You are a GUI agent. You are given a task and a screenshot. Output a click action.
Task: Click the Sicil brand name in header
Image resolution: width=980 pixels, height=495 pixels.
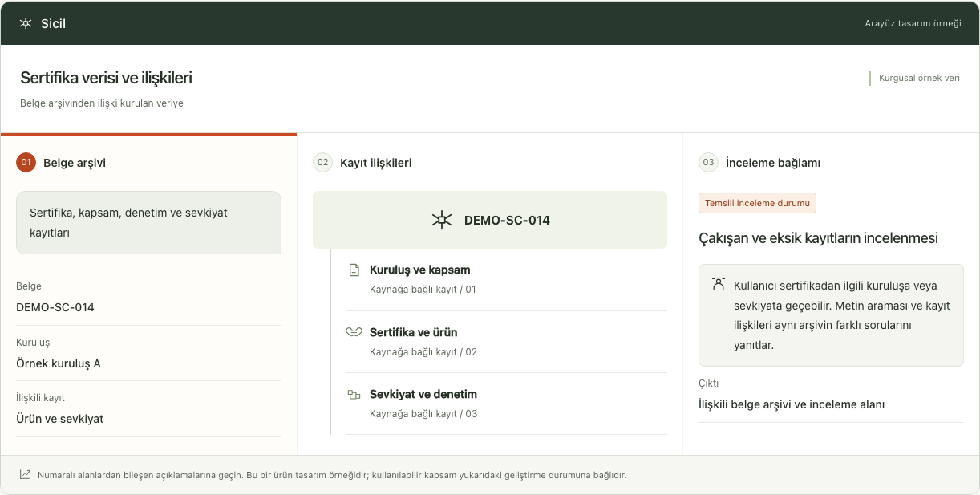click(x=54, y=23)
